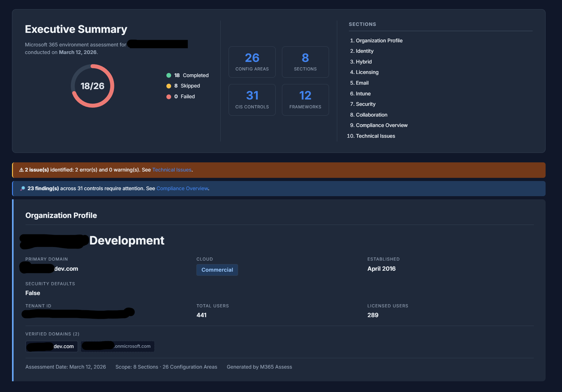Click the magnifier icon in findings banner
The height and width of the screenshot is (392, 562).
[22, 188]
